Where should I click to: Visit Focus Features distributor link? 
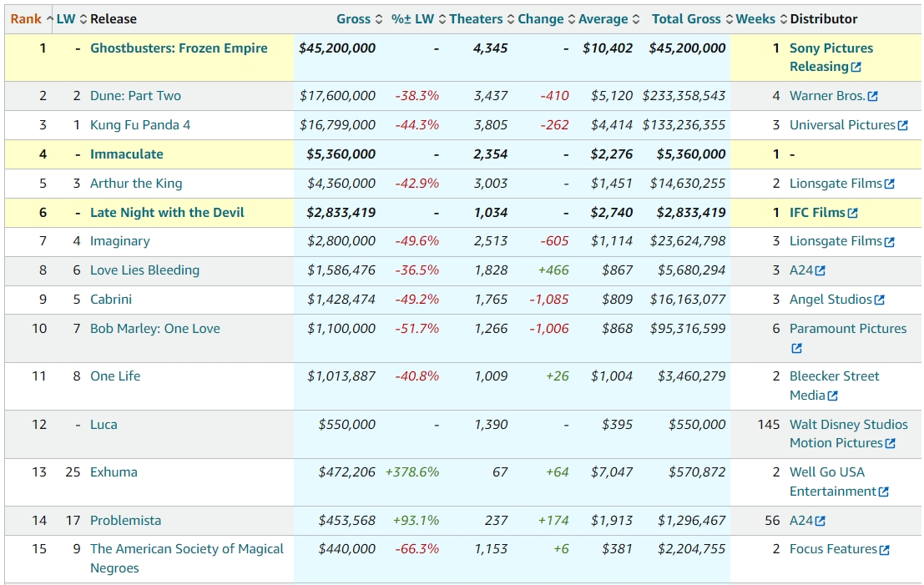pos(833,549)
